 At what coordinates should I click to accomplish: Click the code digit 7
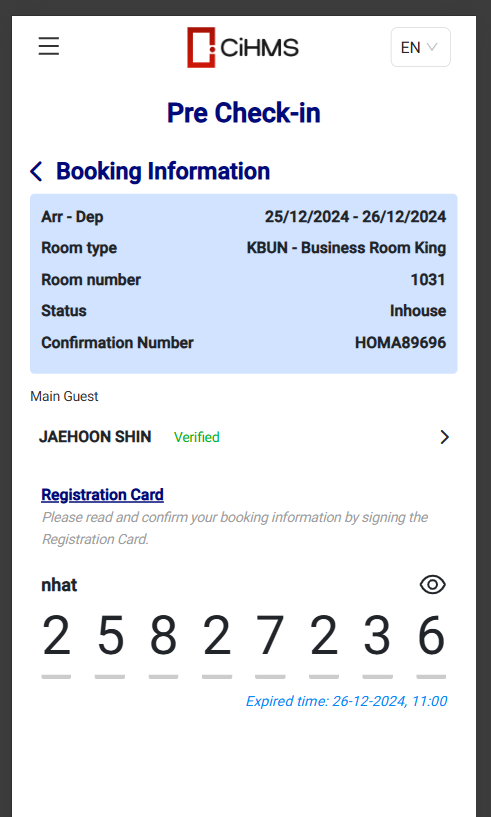coord(270,636)
